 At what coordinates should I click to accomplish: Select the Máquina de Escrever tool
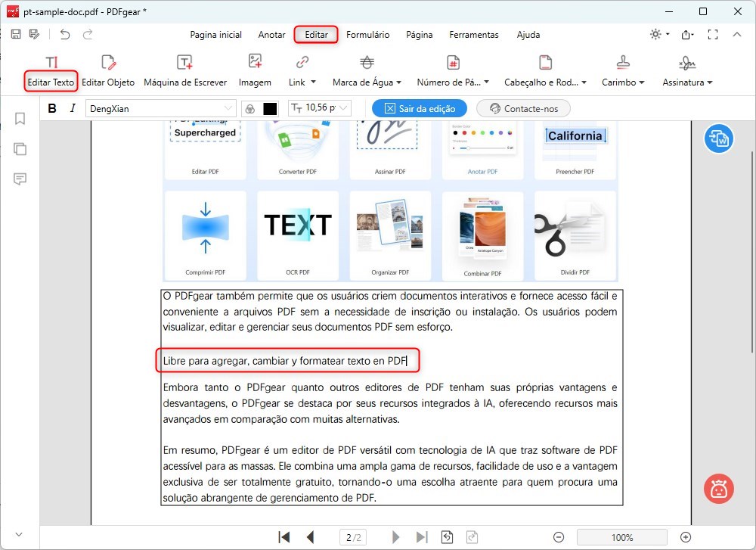point(186,72)
